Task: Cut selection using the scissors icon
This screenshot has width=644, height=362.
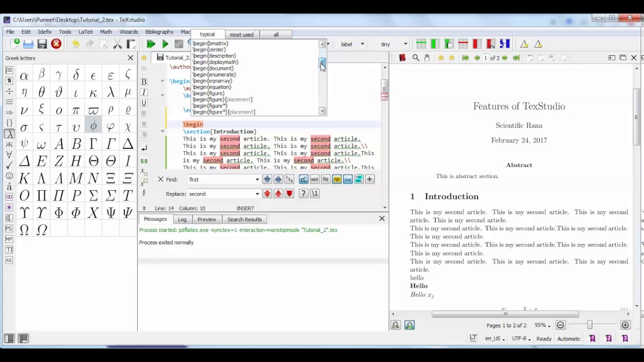Action: pyautogui.click(x=117, y=44)
